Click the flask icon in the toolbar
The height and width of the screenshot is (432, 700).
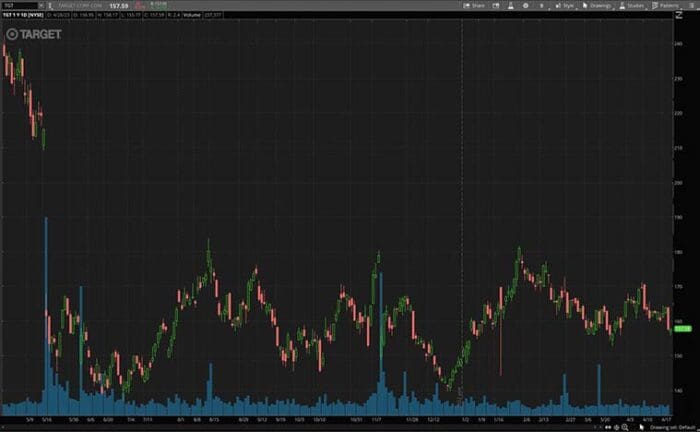511,6
